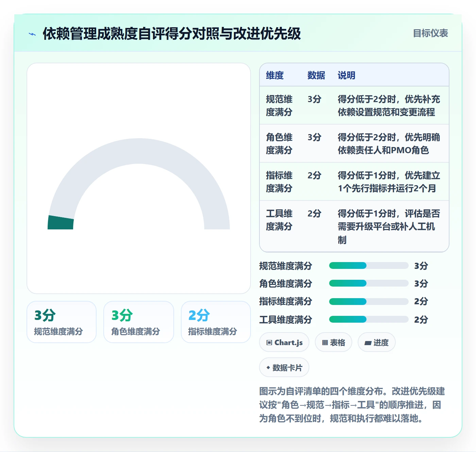Viewport: 476px width, 452px height.
Task: Click the 2分 value next to 工具维度满分 bar
Action: [421, 320]
